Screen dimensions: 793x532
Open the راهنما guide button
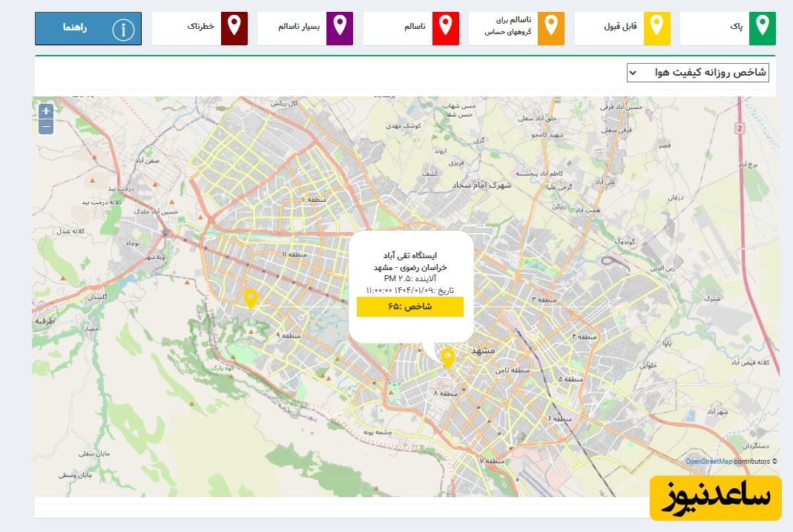88,29
